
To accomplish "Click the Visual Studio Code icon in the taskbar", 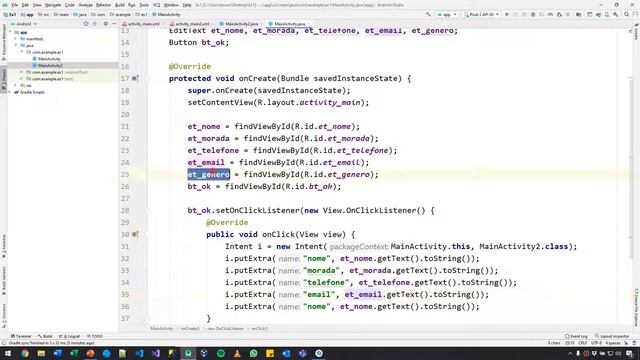I will pyautogui.click(x=139, y=353).
